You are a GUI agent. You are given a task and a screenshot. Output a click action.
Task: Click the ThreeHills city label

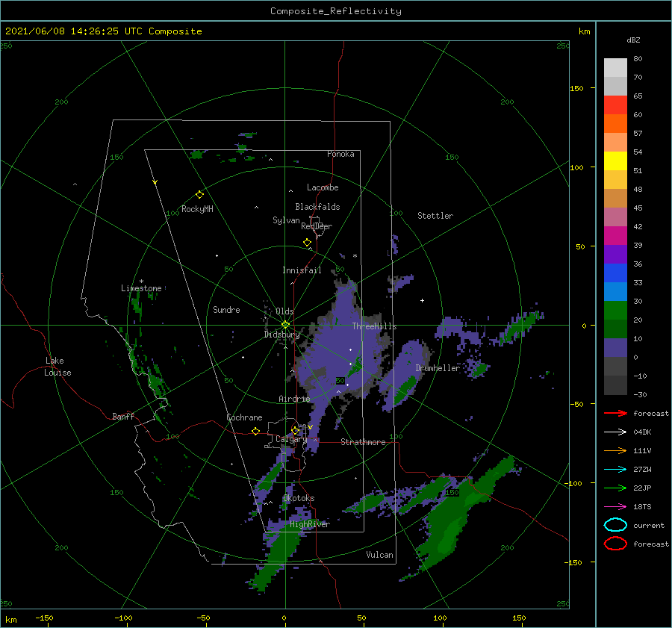[x=374, y=326]
